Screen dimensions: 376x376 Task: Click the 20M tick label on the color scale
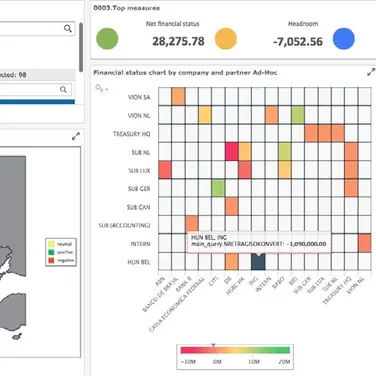pos(284,362)
